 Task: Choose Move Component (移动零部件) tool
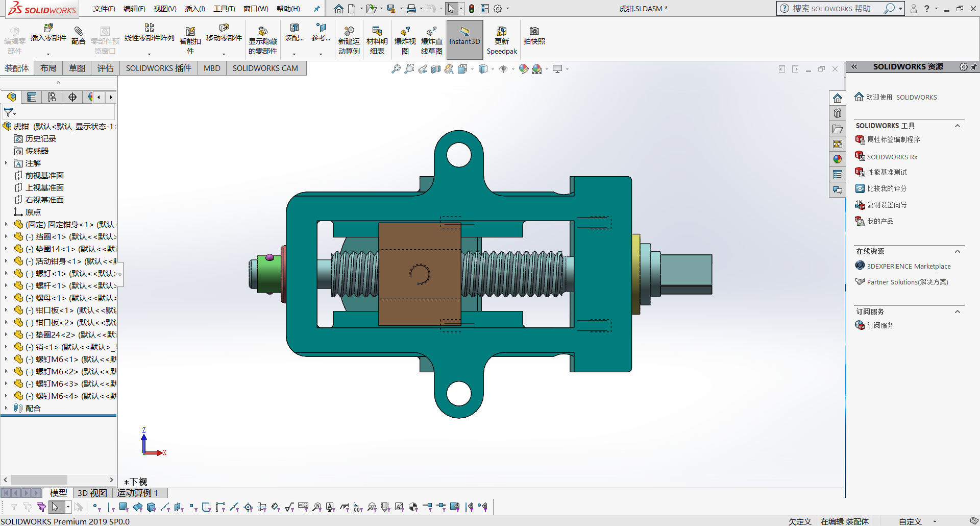224,33
